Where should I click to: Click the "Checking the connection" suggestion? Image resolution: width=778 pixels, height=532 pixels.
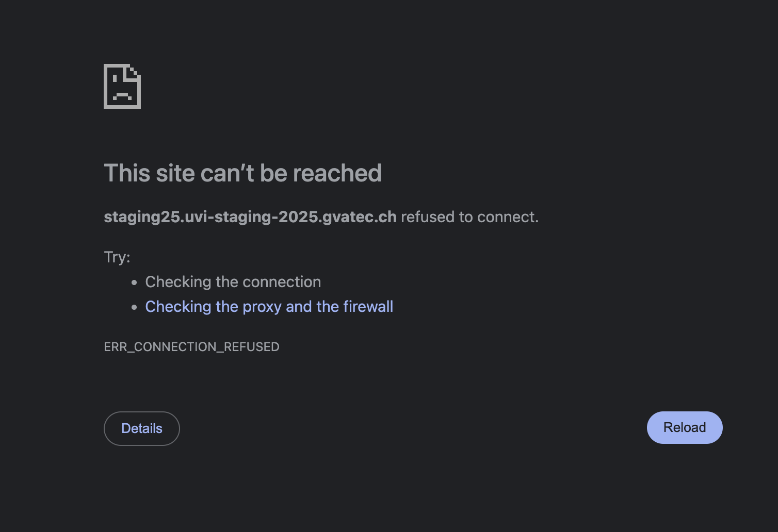(233, 282)
